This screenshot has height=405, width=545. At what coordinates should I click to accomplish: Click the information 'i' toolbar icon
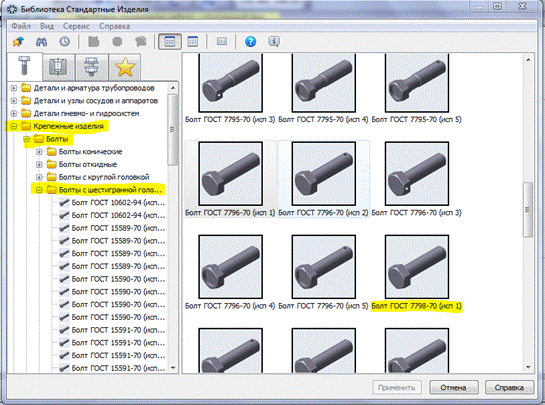click(274, 42)
